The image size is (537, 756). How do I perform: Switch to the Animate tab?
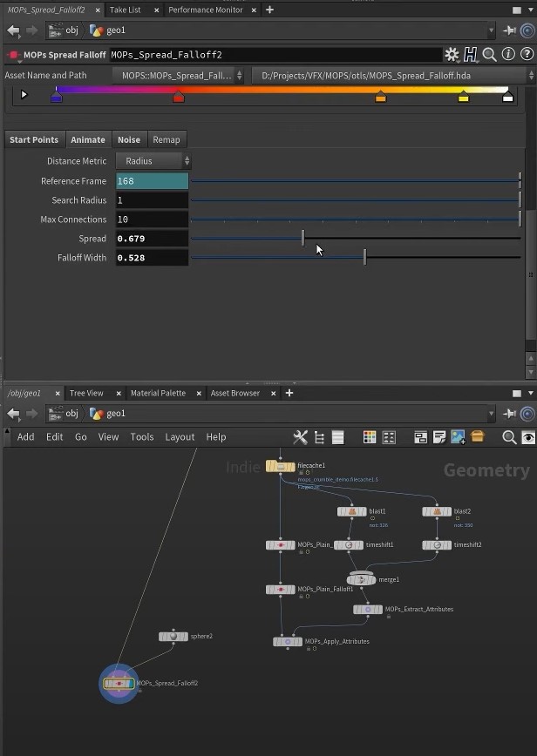87,139
